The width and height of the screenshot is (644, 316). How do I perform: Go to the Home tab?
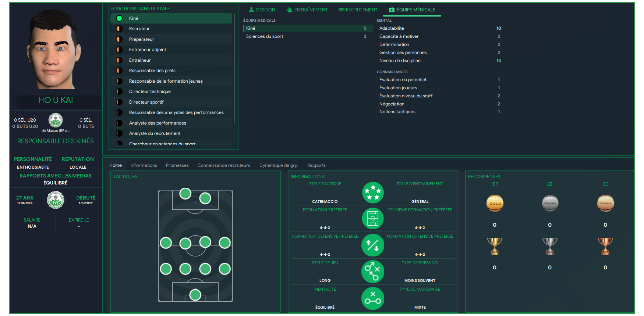(116, 165)
